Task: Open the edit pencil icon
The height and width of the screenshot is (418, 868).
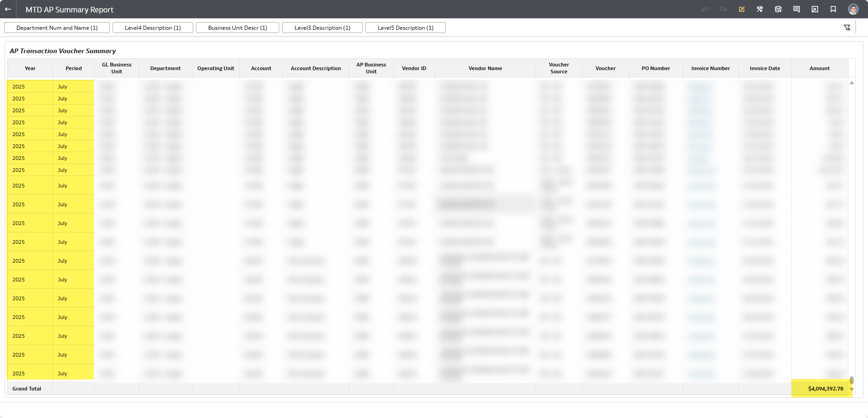Action: pyautogui.click(x=742, y=9)
